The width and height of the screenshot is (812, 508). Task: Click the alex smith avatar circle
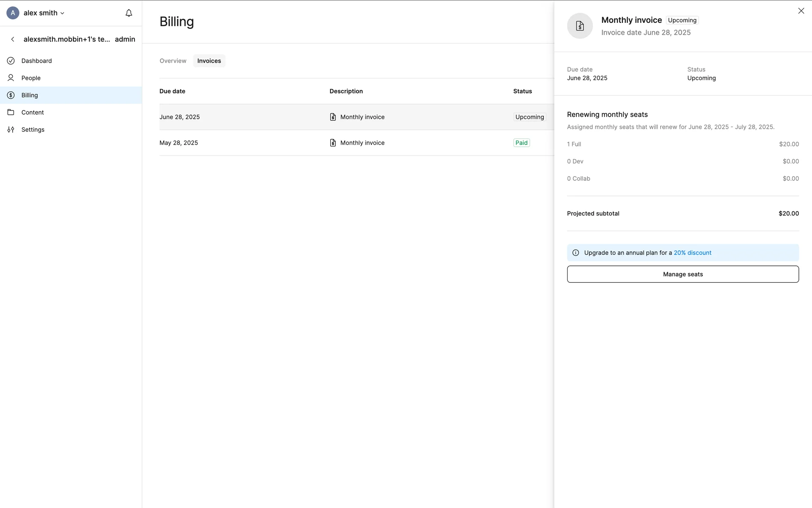[x=13, y=13]
